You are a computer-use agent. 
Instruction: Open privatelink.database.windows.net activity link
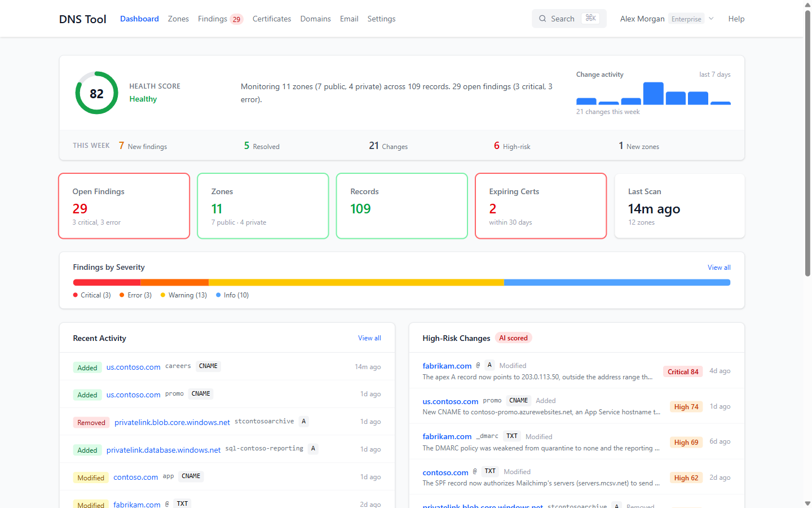coord(164,450)
